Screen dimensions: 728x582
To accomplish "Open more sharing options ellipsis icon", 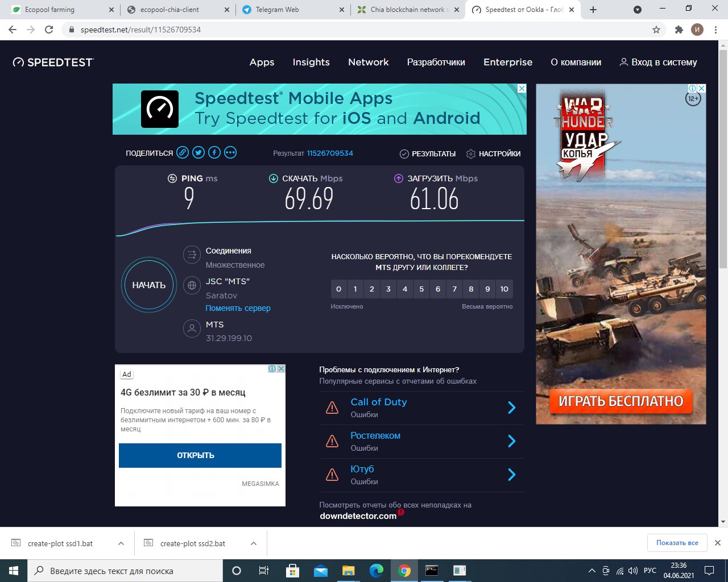I will tap(230, 152).
